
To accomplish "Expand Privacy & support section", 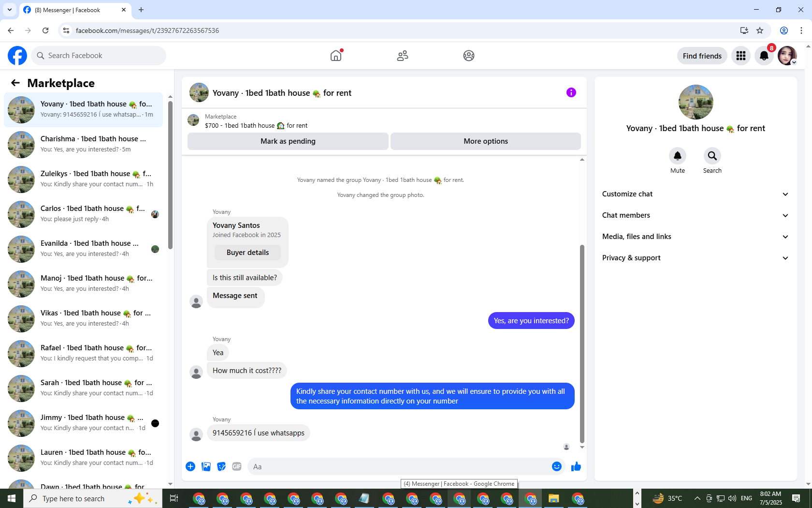I will 696,258.
